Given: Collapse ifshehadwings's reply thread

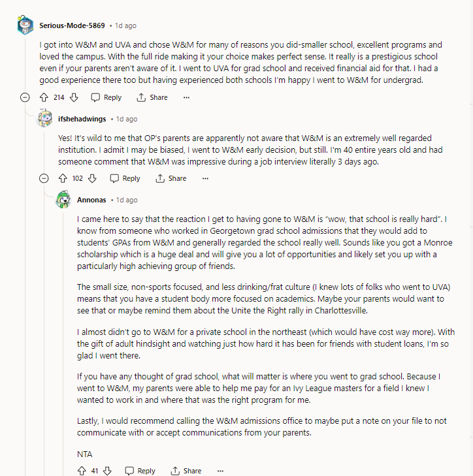Looking at the screenshot, I should coord(44,178).
